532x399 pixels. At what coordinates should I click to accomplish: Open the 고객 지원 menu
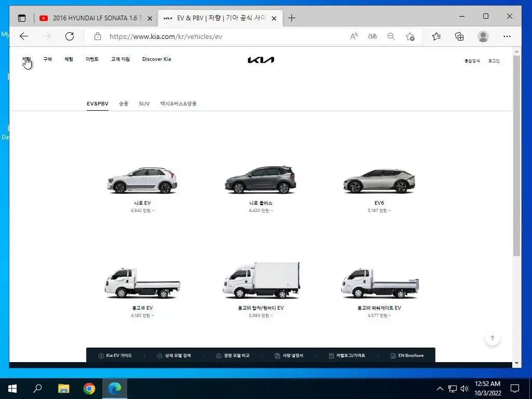coord(121,59)
